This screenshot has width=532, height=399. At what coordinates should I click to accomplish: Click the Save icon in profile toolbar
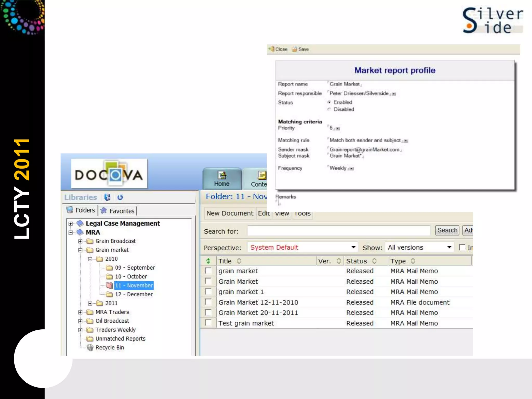[x=295, y=49]
